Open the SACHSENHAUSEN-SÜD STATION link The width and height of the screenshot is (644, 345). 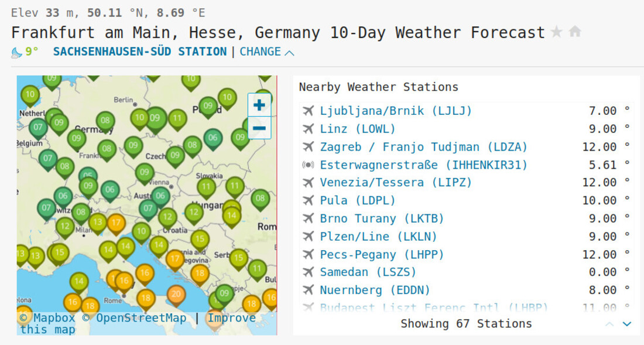140,52
